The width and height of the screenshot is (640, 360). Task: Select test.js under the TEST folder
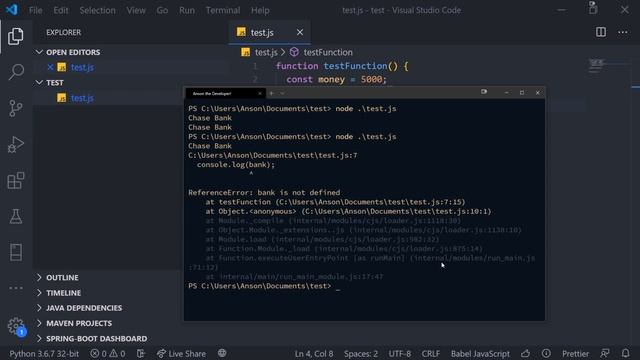click(82, 98)
